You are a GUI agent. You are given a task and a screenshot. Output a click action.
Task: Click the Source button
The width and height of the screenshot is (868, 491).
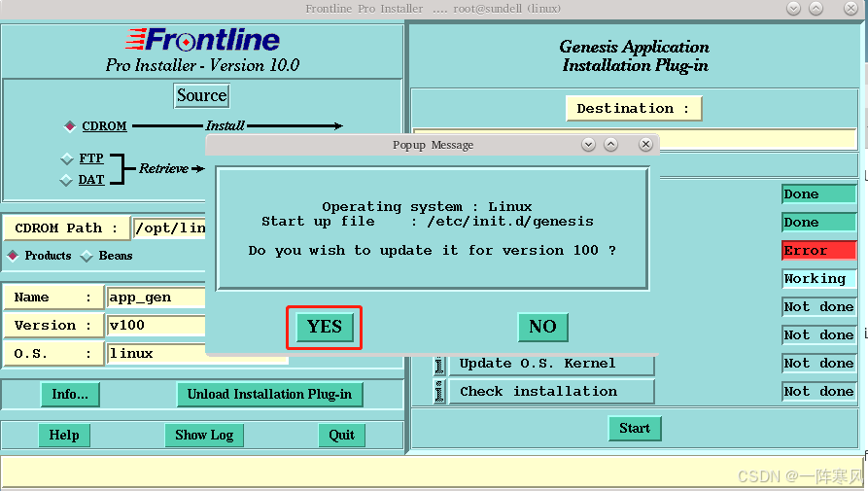pyautogui.click(x=201, y=95)
